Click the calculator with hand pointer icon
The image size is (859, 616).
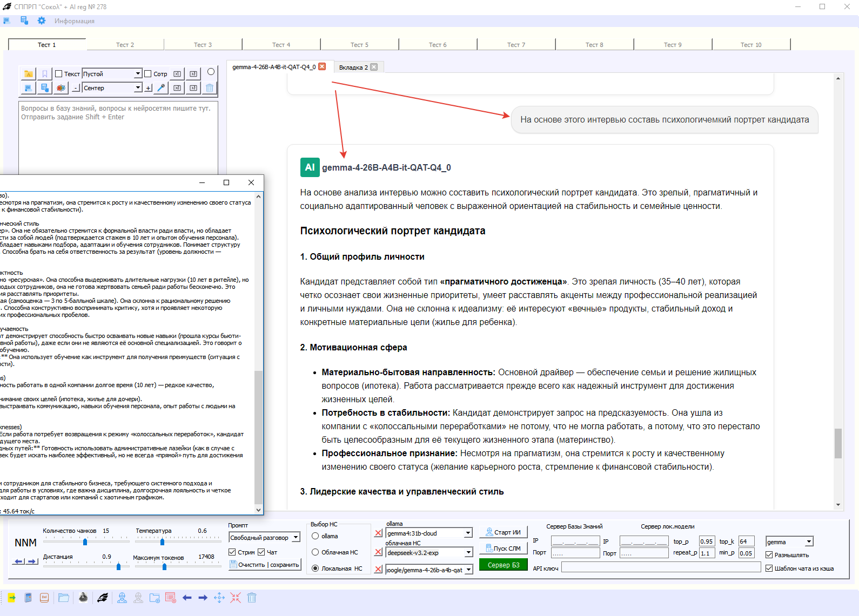point(45,87)
